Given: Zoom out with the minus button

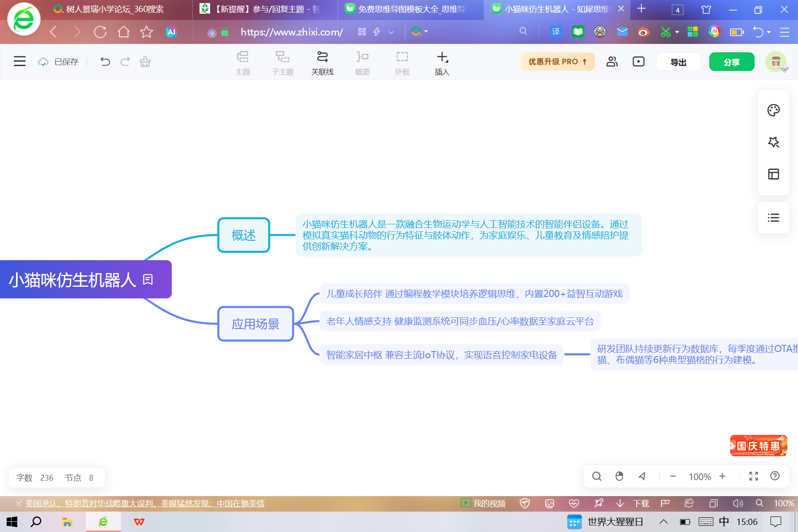Looking at the screenshot, I should pyautogui.click(x=673, y=476).
